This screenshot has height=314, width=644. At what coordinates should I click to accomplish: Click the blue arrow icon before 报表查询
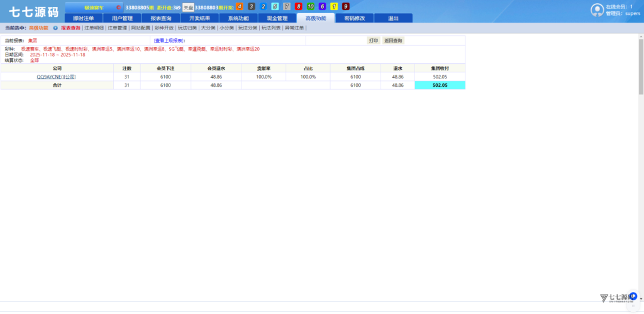55,28
